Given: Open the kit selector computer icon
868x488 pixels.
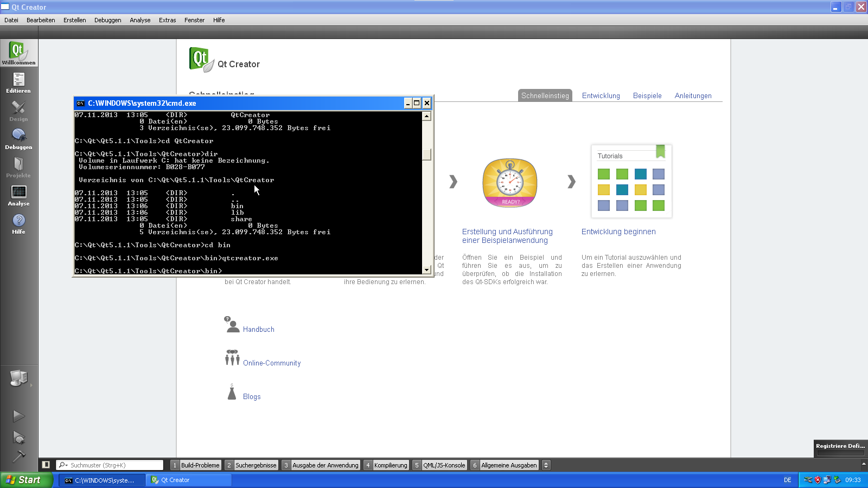Looking at the screenshot, I should 18,378.
